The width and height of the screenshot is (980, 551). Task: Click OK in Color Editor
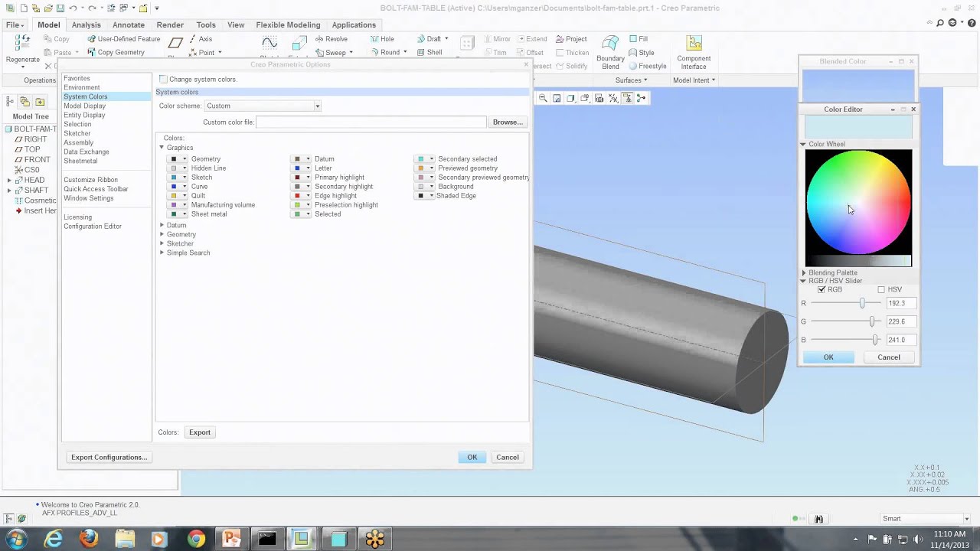click(828, 357)
